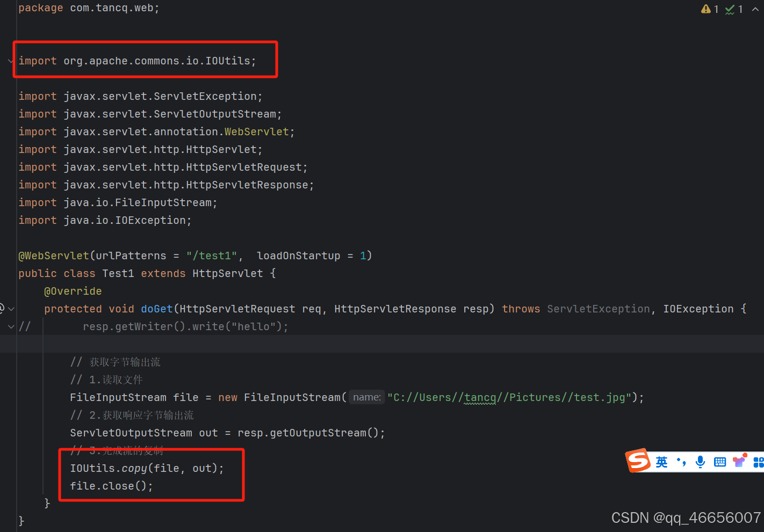Click the java.io.FileInputStream import line
The width and height of the screenshot is (764, 532).
click(118, 202)
